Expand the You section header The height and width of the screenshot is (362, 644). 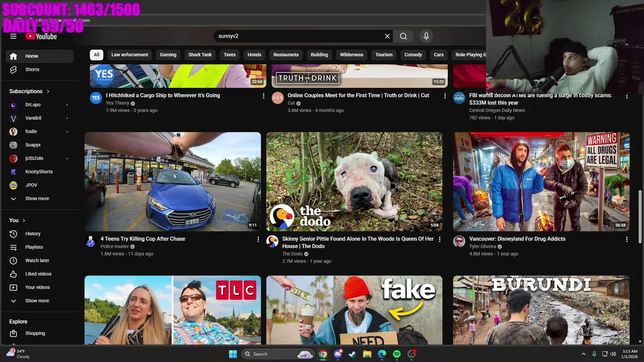[x=17, y=220]
